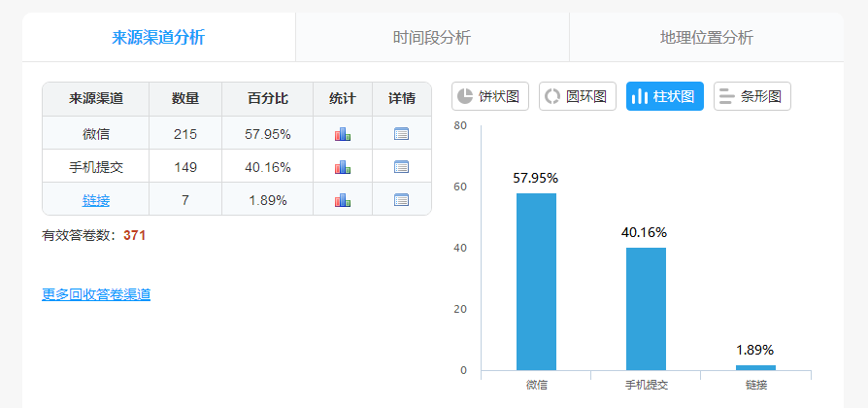
Task: Switch chart to 饼状图 pie view
Action: point(490,96)
